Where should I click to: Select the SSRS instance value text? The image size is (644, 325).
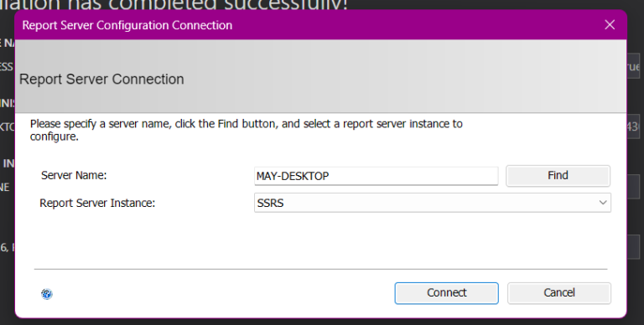click(270, 203)
